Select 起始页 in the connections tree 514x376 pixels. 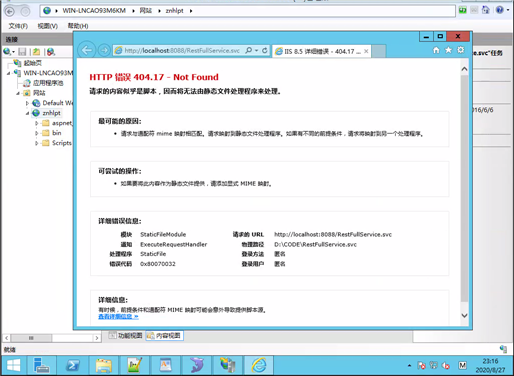click(x=33, y=63)
